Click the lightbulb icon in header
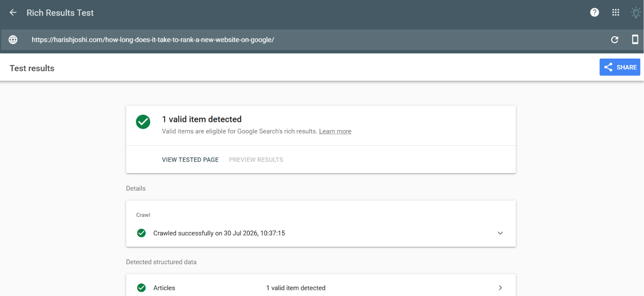 coord(636,12)
